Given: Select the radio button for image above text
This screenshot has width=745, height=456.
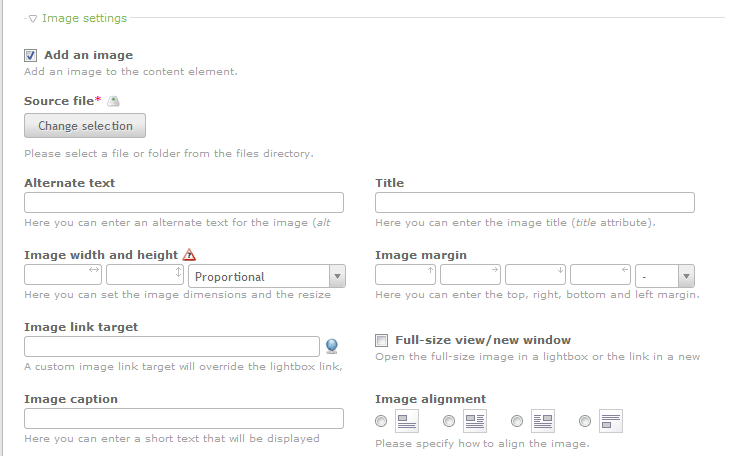Looking at the screenshot, I should point(381,421).
